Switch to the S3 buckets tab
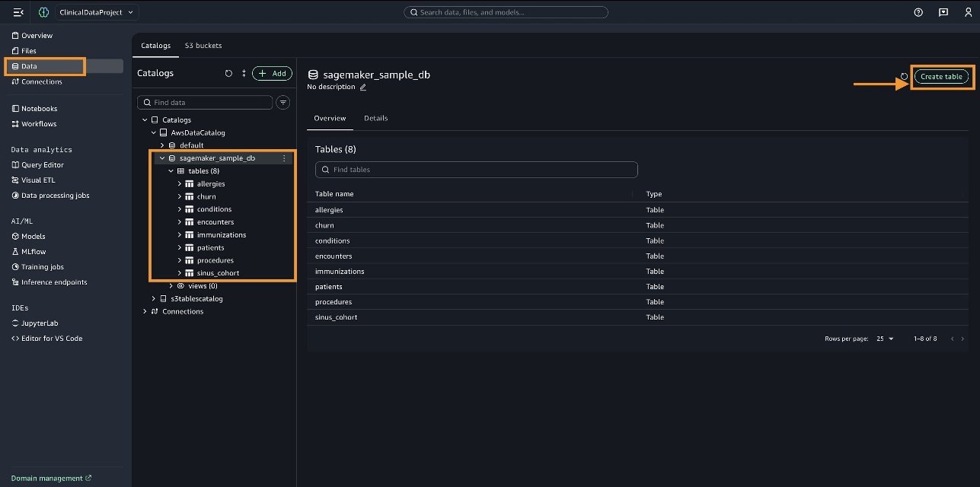Image resolution: width=980 pixels, height=487 pixels. click(203, 45)
